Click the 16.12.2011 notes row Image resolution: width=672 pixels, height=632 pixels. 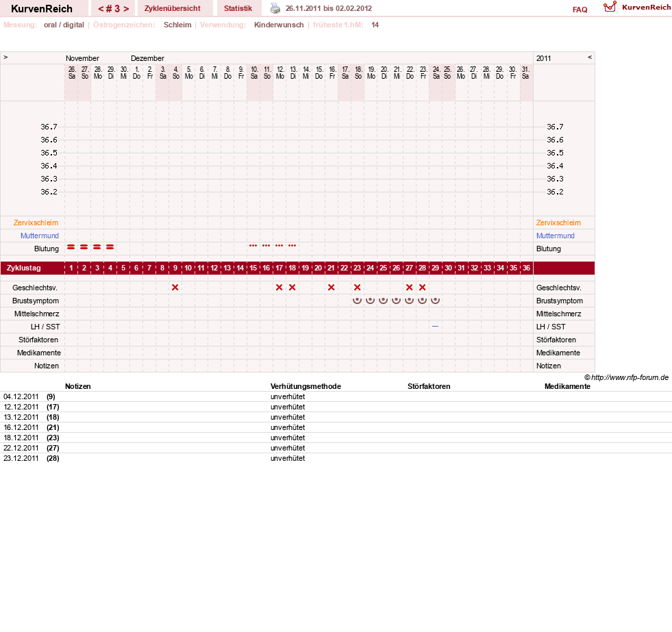click(336, 428)
